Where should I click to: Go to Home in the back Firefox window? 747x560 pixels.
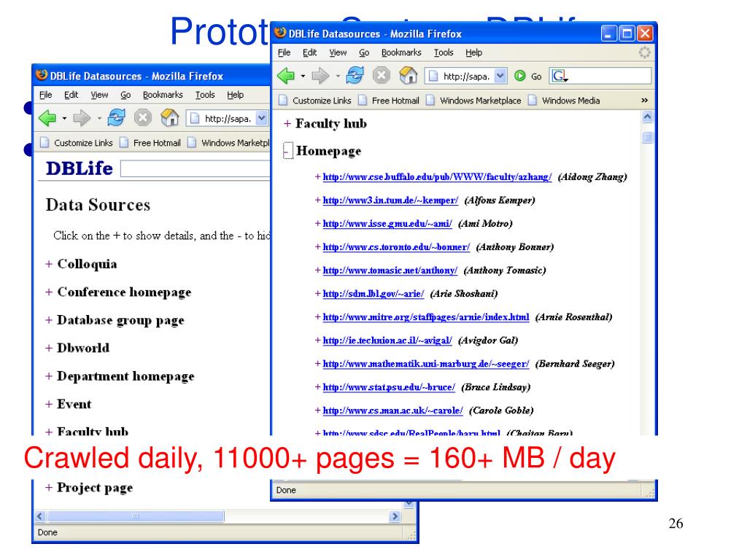tap(169, 117)
